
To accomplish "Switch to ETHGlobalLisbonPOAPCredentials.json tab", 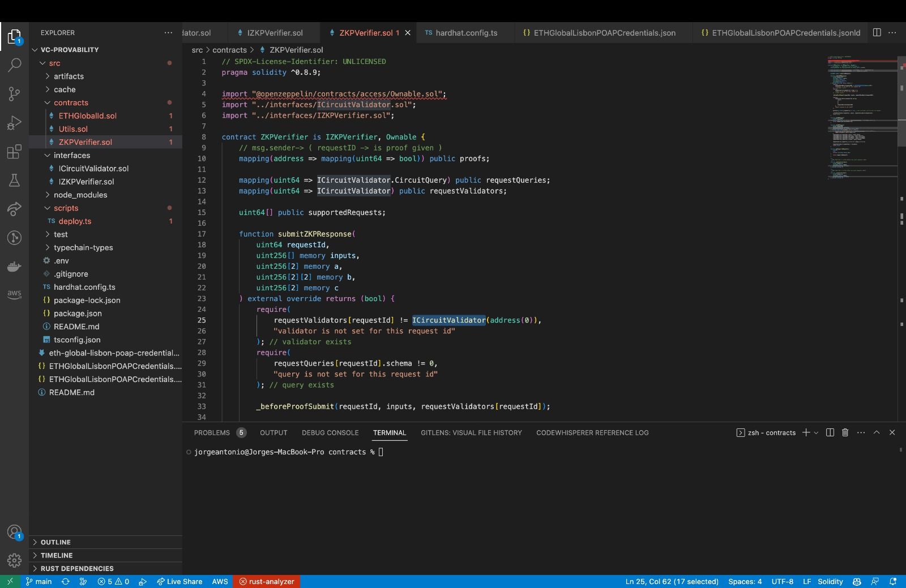I will (604, 33).
